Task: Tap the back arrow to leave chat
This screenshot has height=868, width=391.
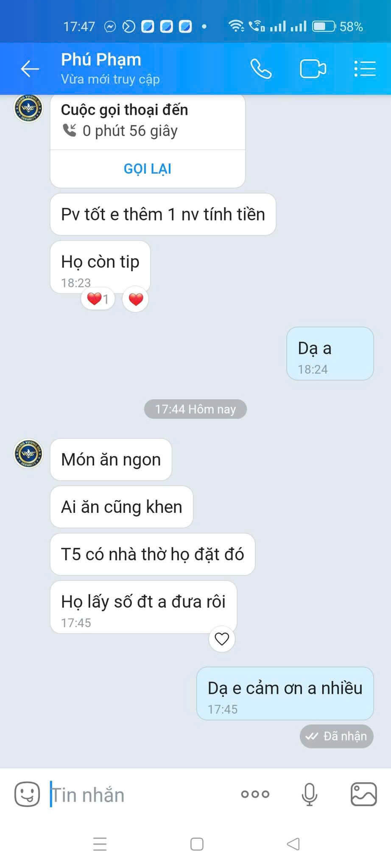Action: 30,69
